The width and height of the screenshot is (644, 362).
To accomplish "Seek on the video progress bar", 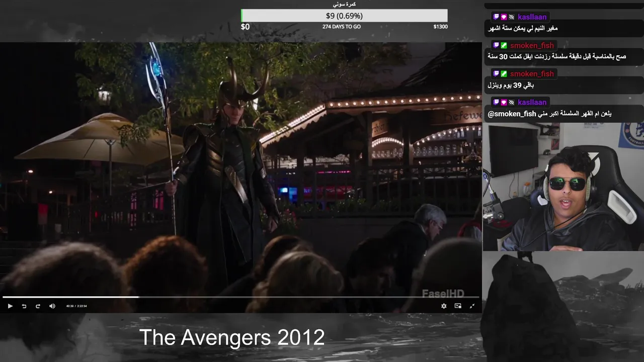I will 241,297.
